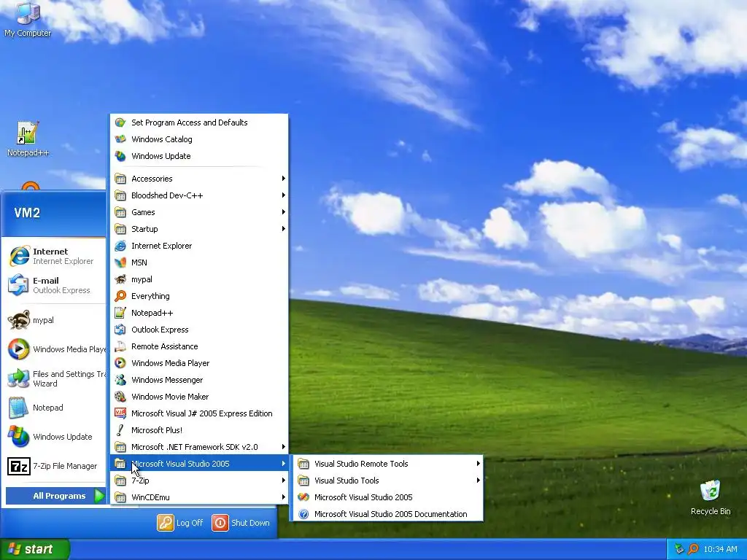The width and height of the screenshot is (747, 560).
Task: Open the Notepad++ desktop shortcut icon
Action: 28,139
